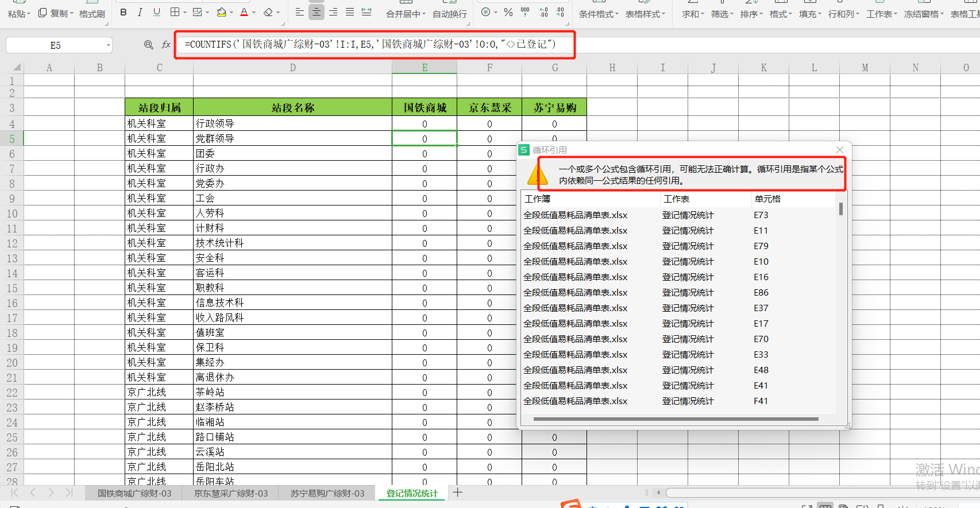The height and width of the screenshot is (508, 980).
Task: Click inside the formula bar input
Action: (x=577, y=45)
